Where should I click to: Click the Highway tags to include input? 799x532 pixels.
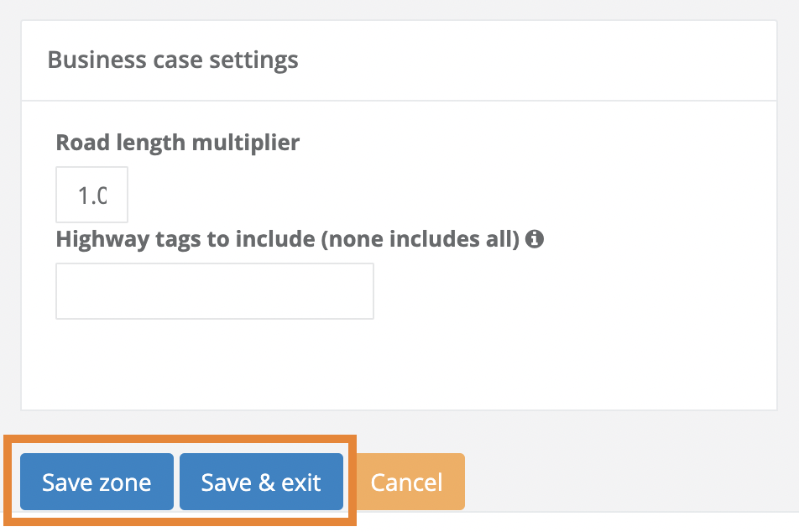point(215,291)
